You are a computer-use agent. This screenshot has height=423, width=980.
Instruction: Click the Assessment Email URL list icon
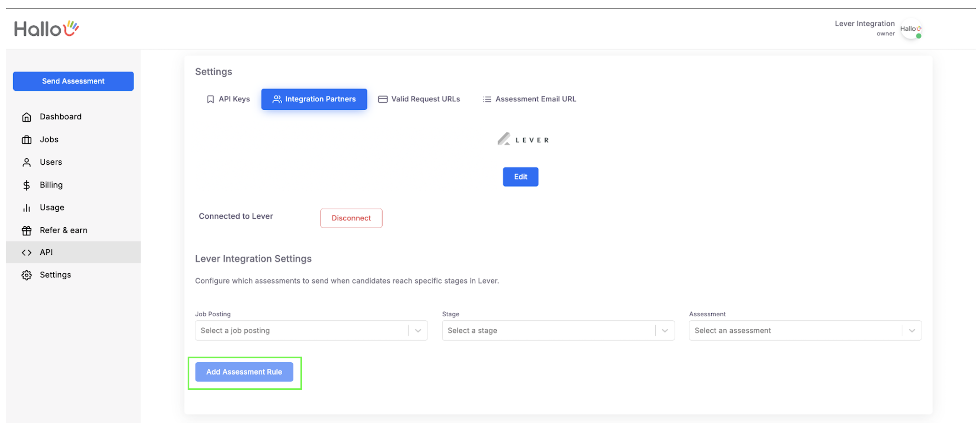[x=486, y=99]
